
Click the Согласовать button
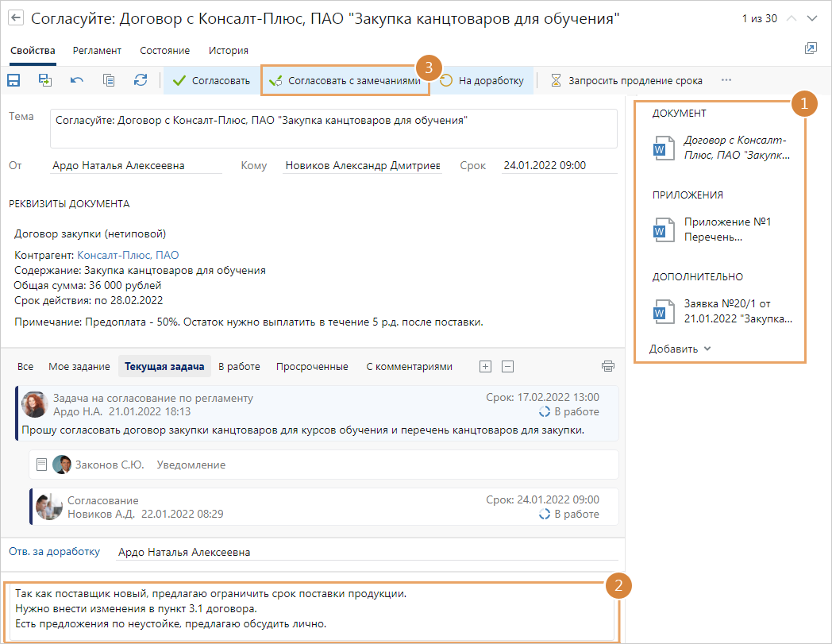pyautogui.click(x=212, y=80)
